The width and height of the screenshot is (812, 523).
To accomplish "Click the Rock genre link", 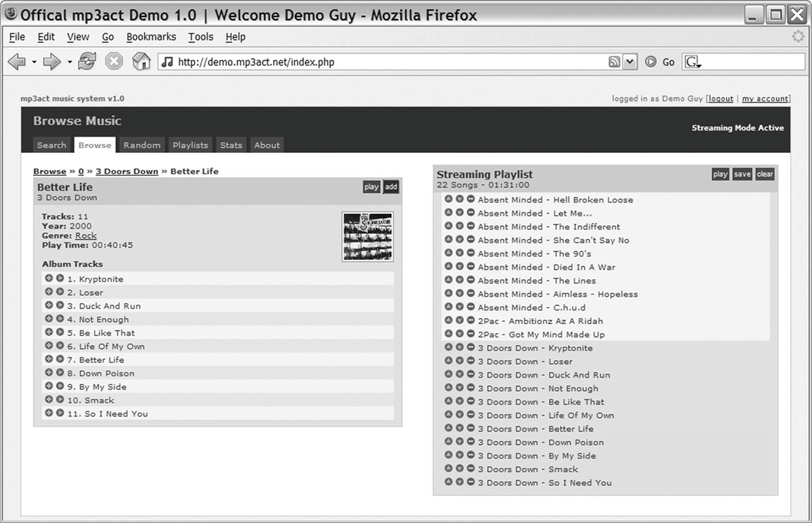I will click(x=86, y=235).
